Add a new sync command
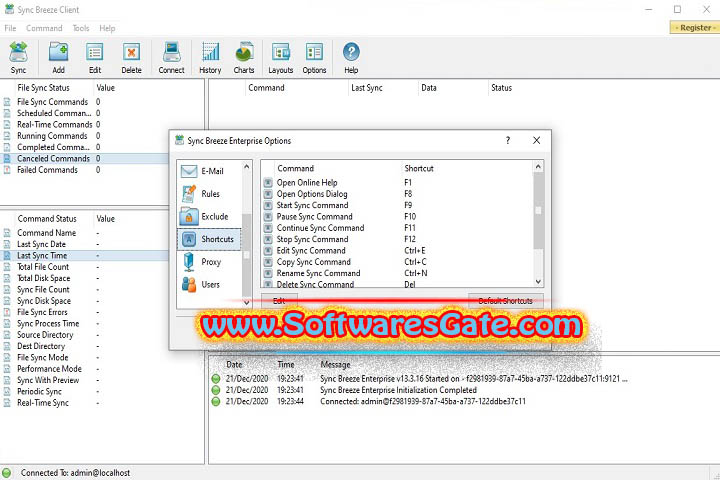This screenshot has height=480, width=720. coord(58,57)
